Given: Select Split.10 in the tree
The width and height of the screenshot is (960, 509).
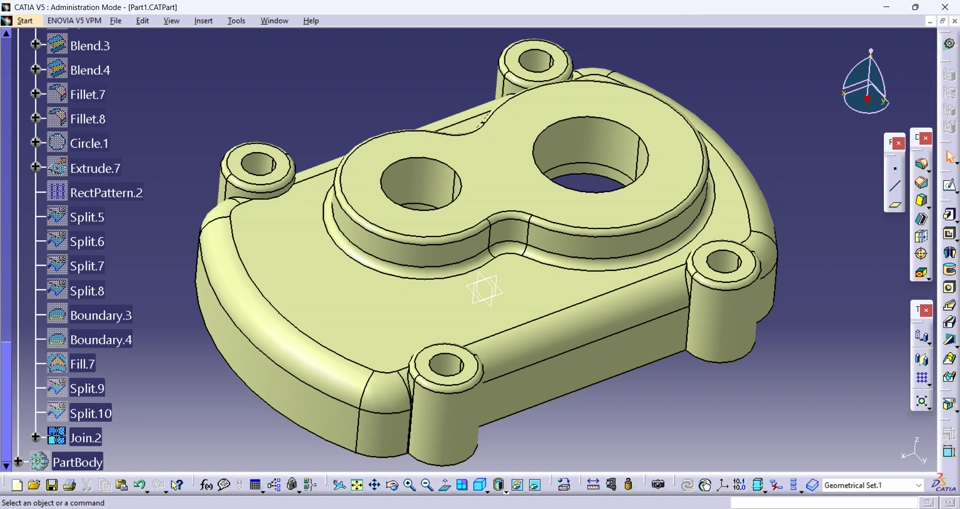Looking at the screenshot, I should [91, 413].
